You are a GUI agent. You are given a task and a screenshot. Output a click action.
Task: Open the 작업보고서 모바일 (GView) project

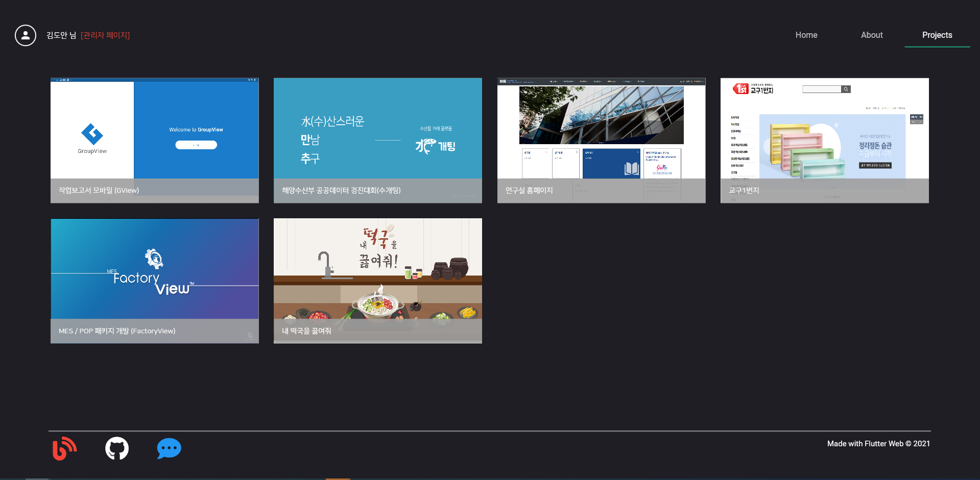(x=154, y=140)
